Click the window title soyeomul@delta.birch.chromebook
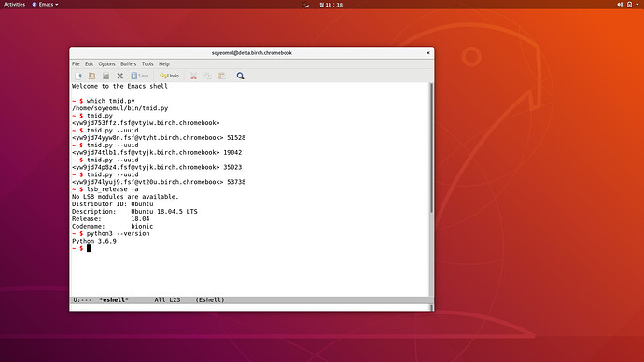This screenshot has height=362, width=644. [252, 53]
